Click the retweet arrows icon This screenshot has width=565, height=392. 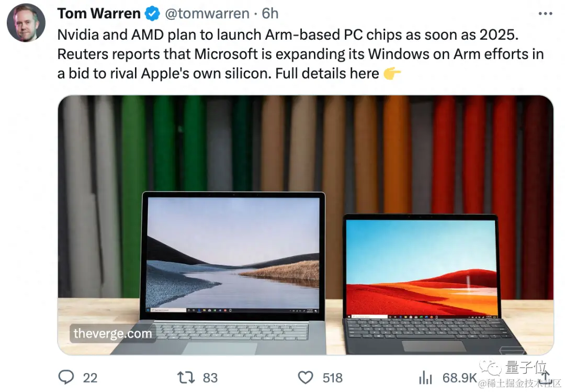(x=186, y=377)
